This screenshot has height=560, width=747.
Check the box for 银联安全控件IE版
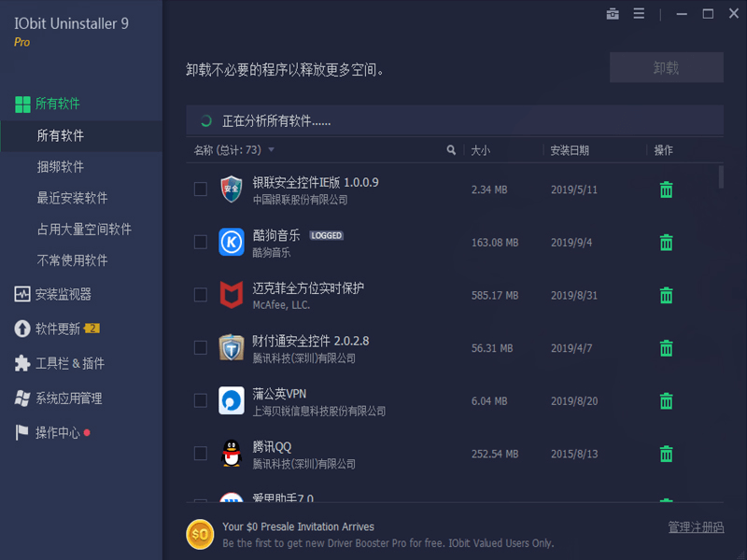(x=201, y=189)
